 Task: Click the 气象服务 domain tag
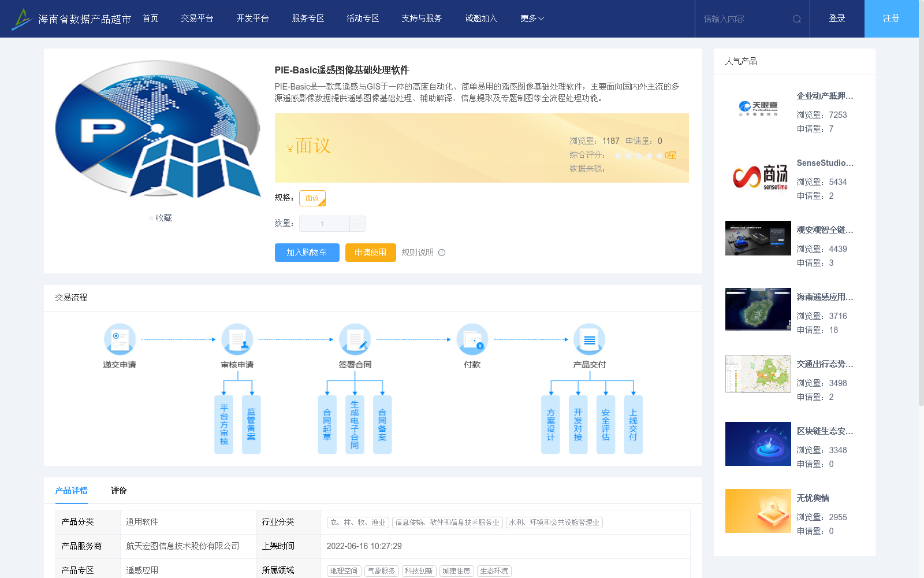click(x=382, y=571)
